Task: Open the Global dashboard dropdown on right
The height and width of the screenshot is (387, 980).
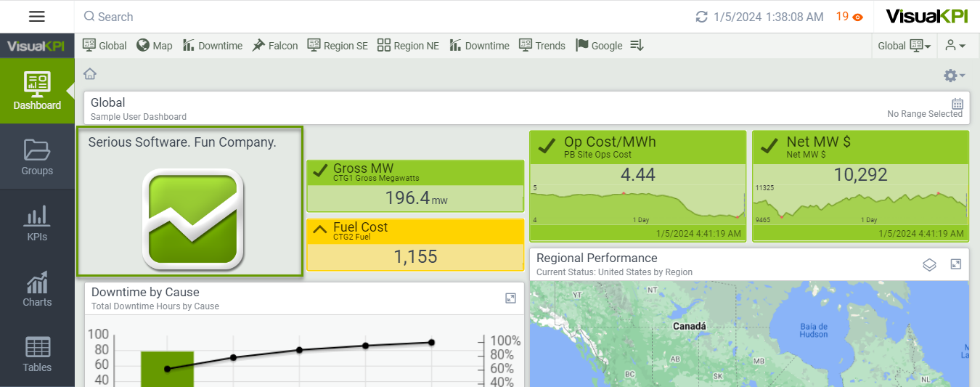Action: tap(904, 46)
